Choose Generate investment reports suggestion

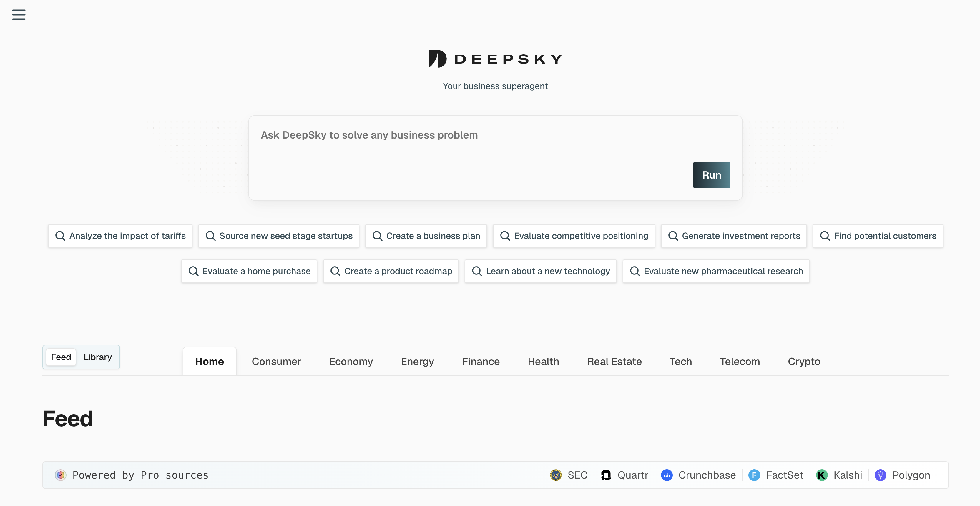(x=734, y=236)
